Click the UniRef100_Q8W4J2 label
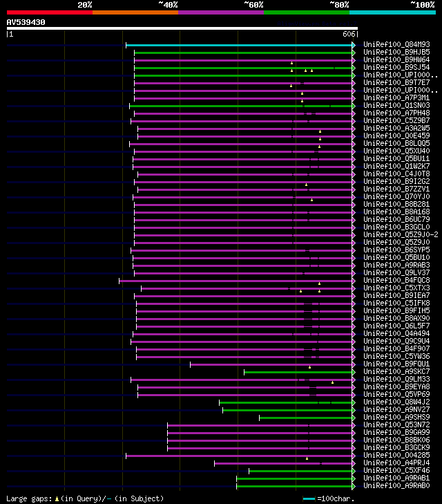442x504 pixels. (396, 402)
